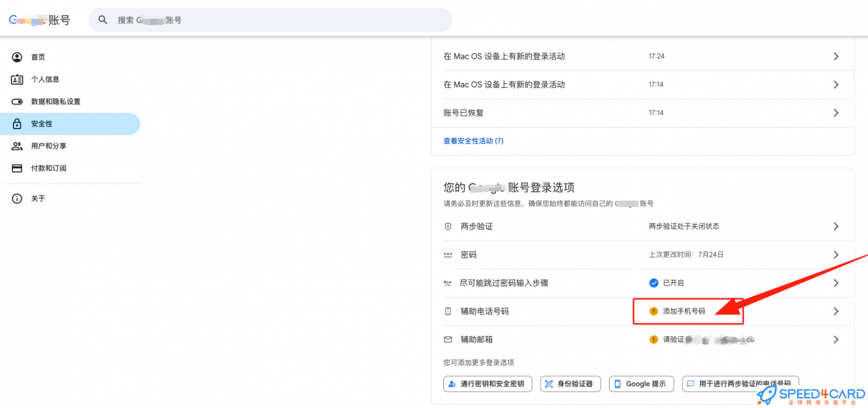This screenshot has height=408, width=868.
Task: Click the skip-password icon
Action: click(448, 283)
